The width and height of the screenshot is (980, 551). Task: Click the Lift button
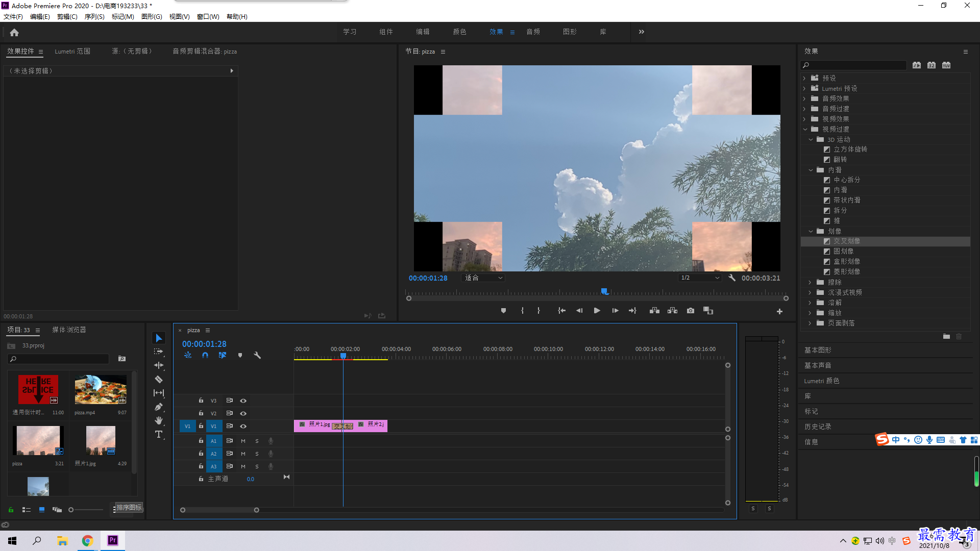tap(654, 311)
